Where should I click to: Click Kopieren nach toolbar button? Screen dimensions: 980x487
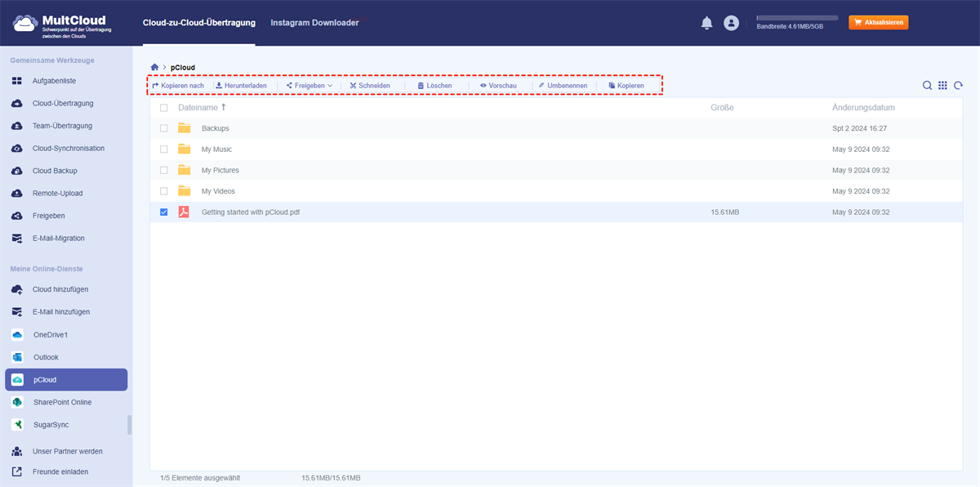point(178,85)
